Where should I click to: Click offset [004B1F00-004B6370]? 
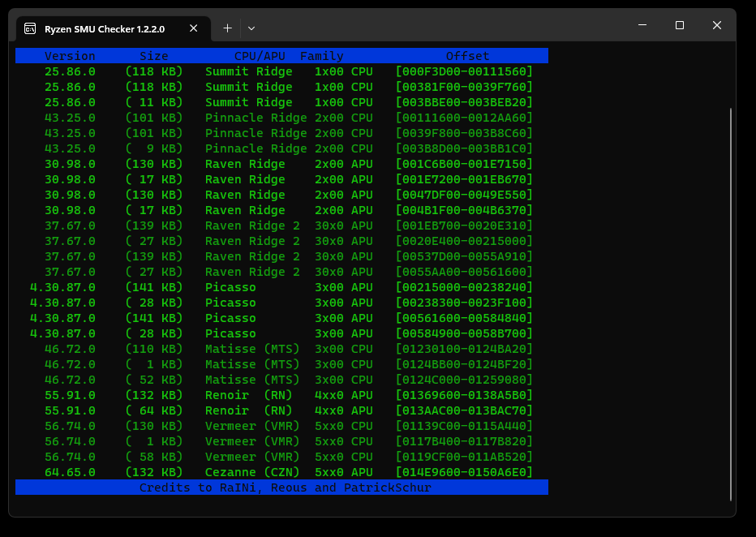464,210
